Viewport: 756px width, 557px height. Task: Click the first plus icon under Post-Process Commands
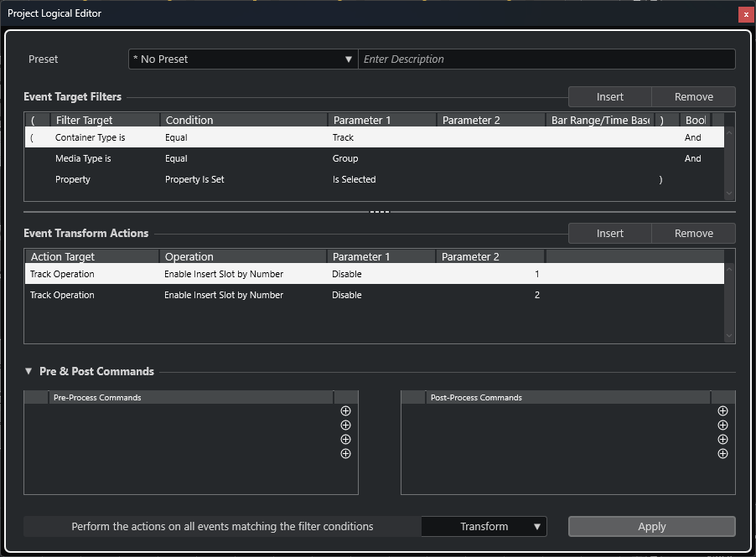click(722, 411)
